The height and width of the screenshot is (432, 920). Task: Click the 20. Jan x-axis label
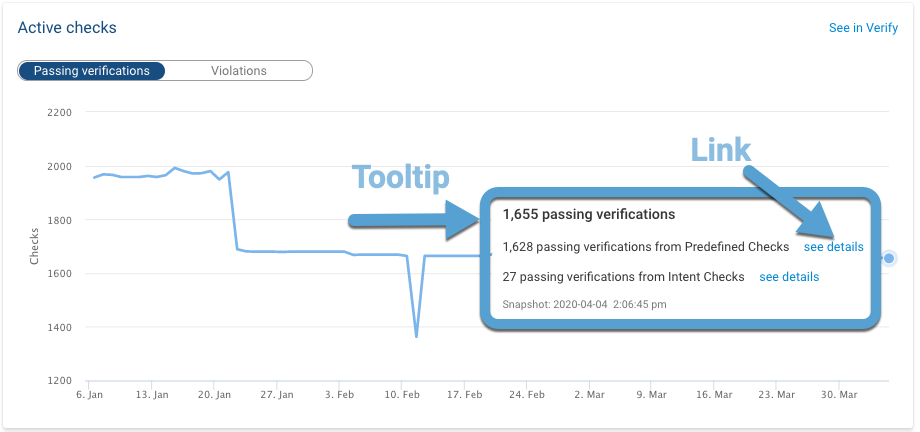click(x=213, y=395)
